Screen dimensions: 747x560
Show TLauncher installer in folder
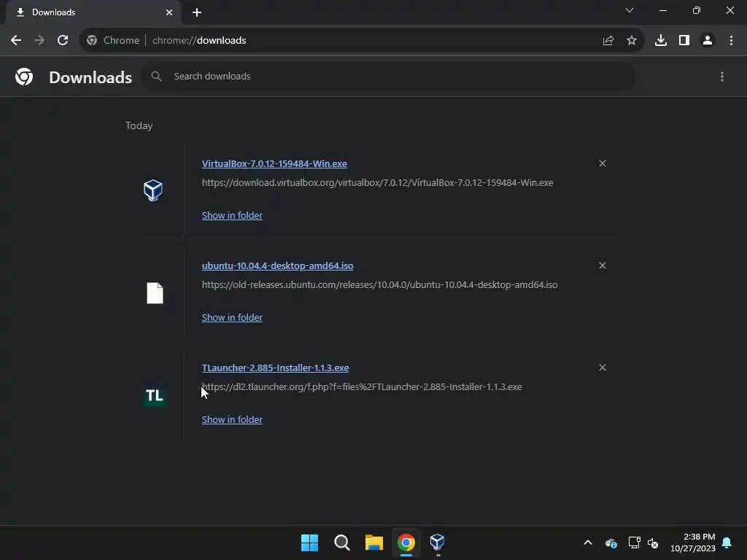[232, 419]
